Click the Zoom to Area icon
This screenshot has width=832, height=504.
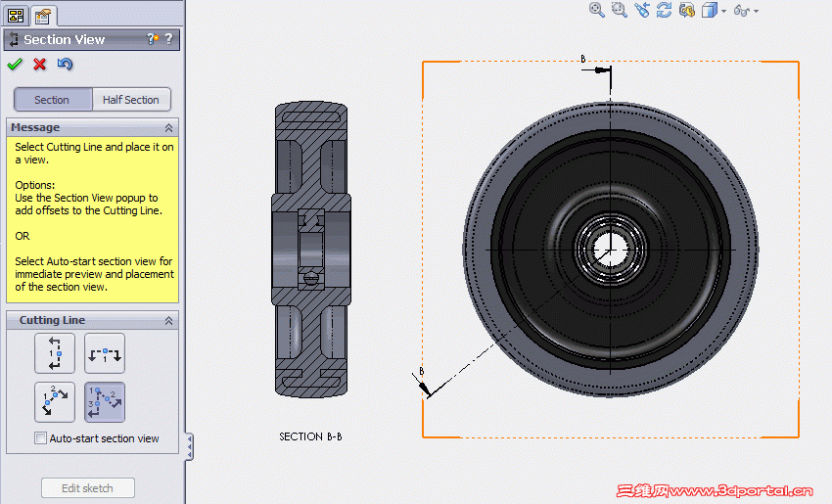tap(620, 10)
